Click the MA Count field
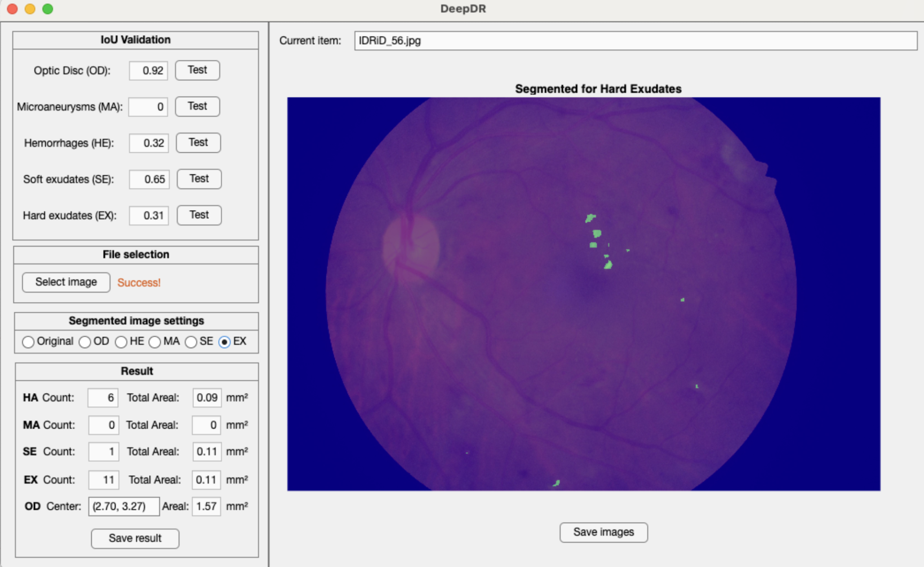 click(x=103, y=425)
